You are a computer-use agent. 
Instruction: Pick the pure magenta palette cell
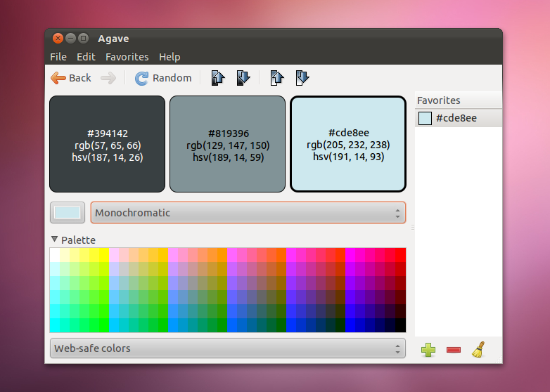pos(351,255)
